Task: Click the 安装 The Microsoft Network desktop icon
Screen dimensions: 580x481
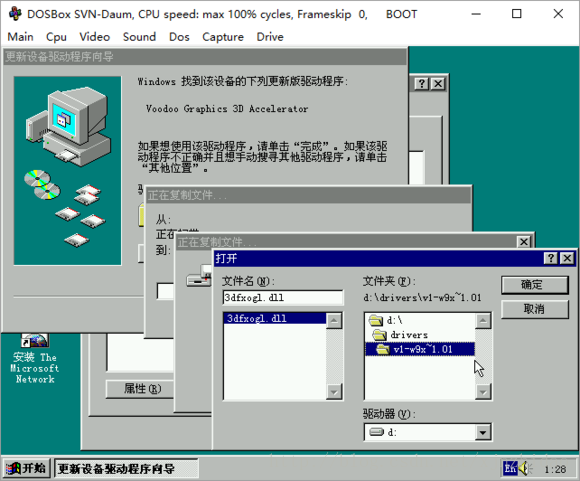Action: pyautogui.click(x=35, y=359)
